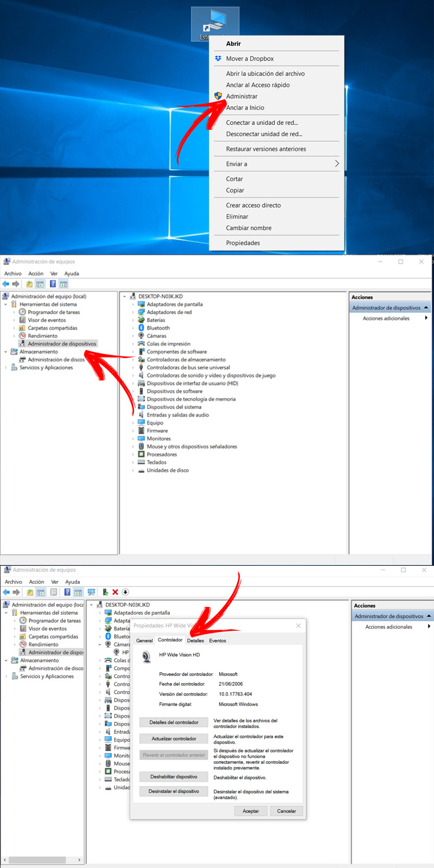
Task: Click the icon of Componentes de software
Action: point(141,352)
